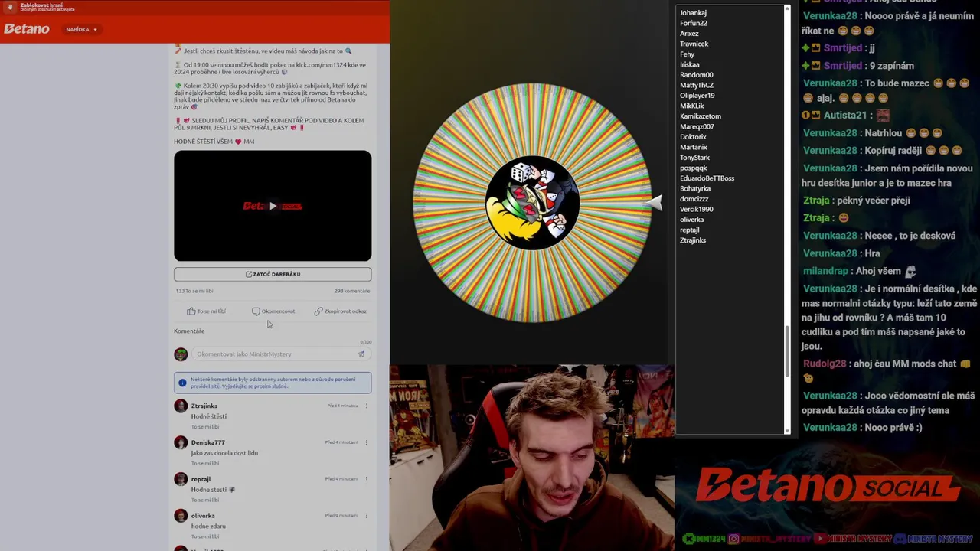Viewport: 980px width, 551px height.
Task: Click the center image of the spin wheel
Action: pos(533,203)
